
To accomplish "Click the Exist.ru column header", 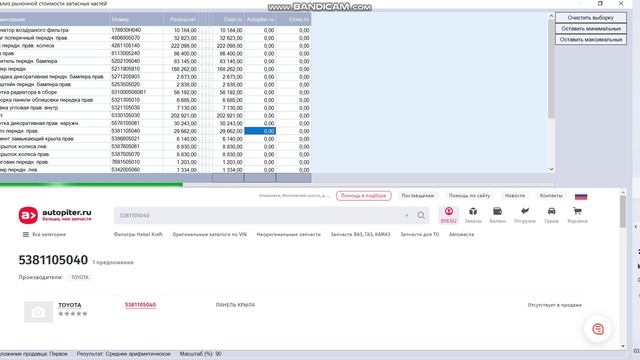I will click(x=228, y=19).
